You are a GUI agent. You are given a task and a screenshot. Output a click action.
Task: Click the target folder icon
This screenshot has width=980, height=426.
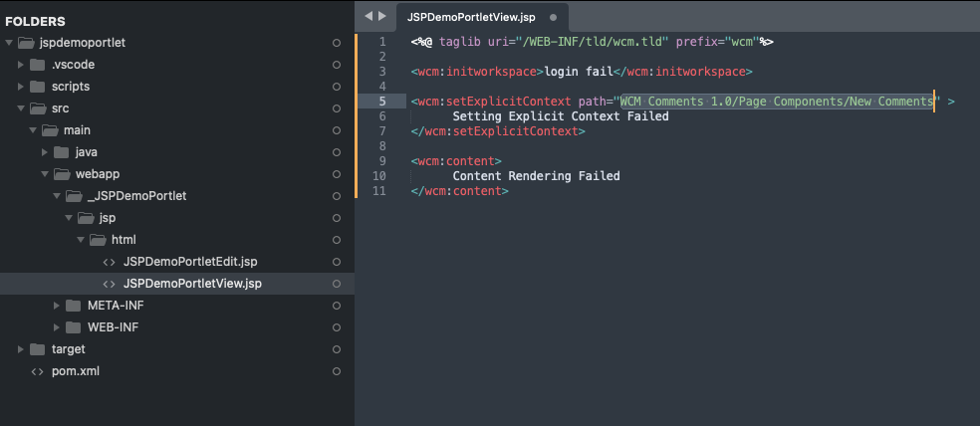tap(38, 349)
